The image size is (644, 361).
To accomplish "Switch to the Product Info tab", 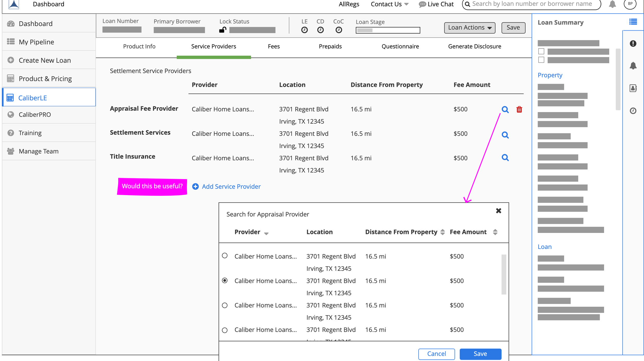I will [139, 46].
